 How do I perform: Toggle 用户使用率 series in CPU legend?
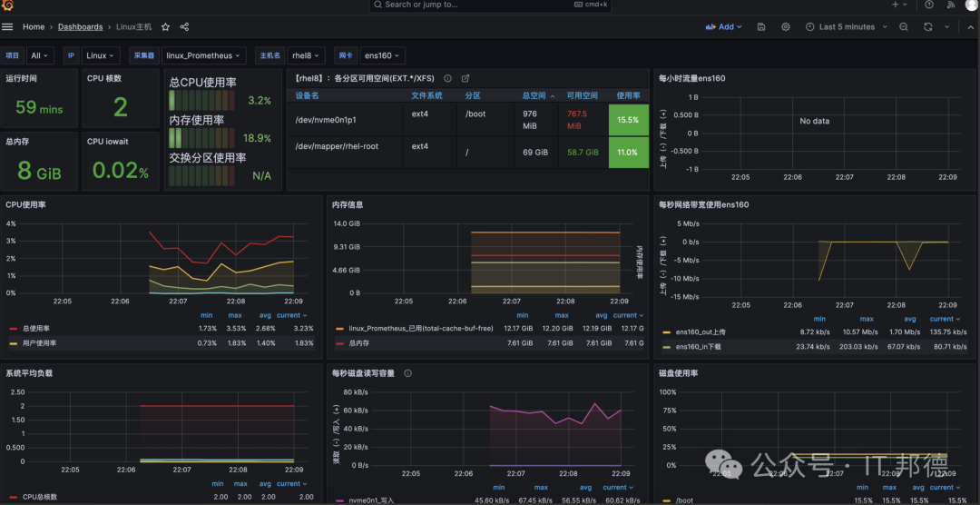click(x=41, y=343)
